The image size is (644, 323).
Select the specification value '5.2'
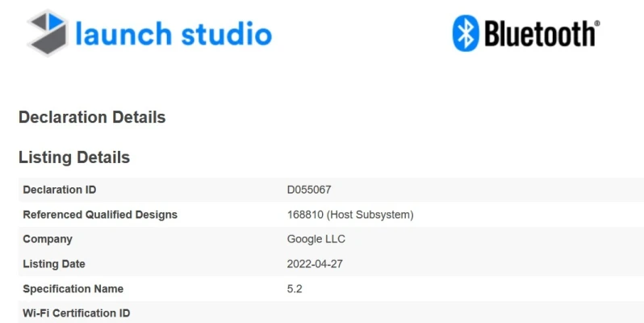(295, 288)
